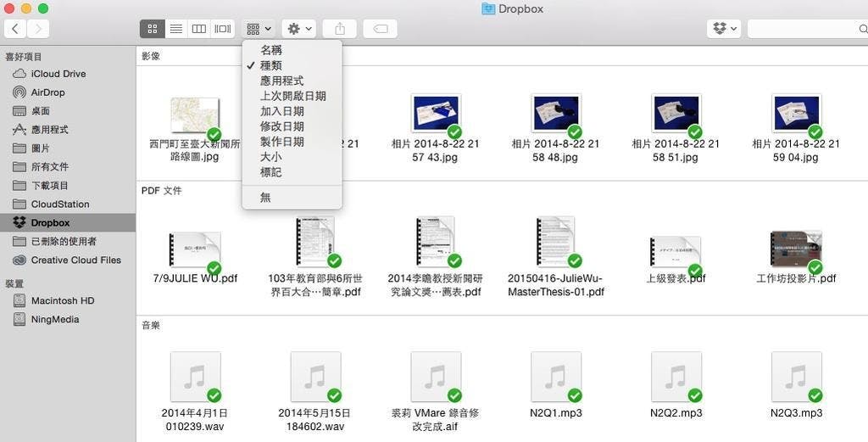Click the PDF 文件 group header

[161, 191]
